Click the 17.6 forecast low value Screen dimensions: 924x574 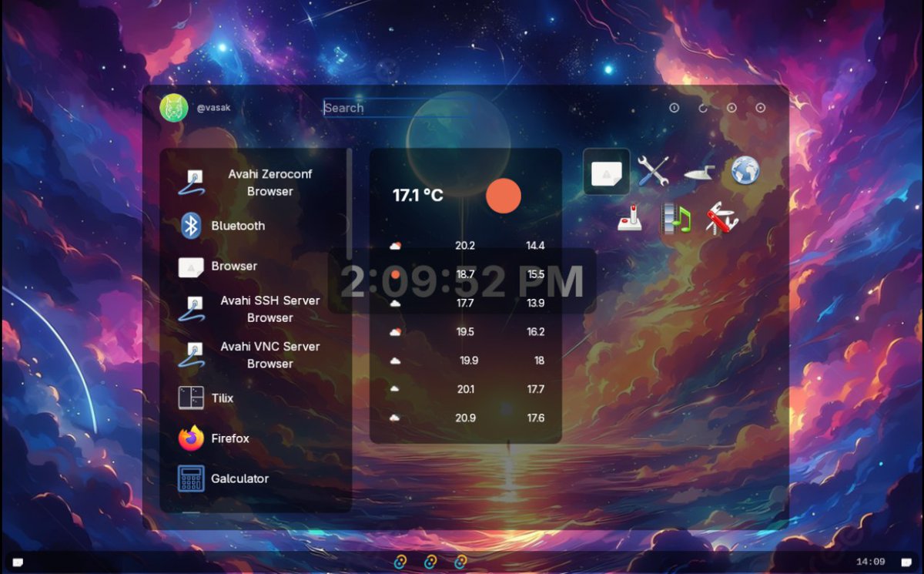click(x=535, y=418)
